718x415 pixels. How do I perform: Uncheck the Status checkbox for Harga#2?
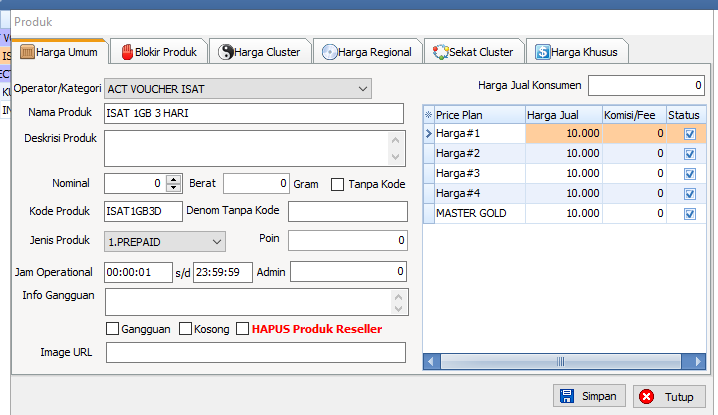(690, 154)
